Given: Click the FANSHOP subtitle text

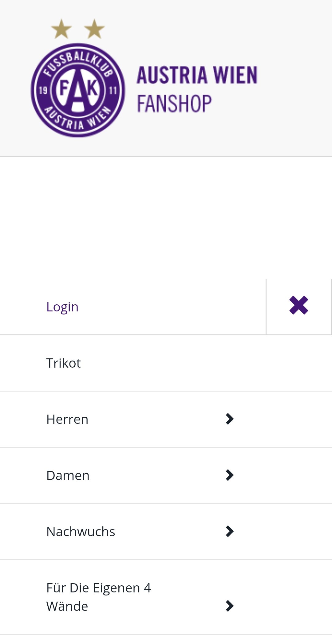Looking at the screenshot, I should pos(174,103).
